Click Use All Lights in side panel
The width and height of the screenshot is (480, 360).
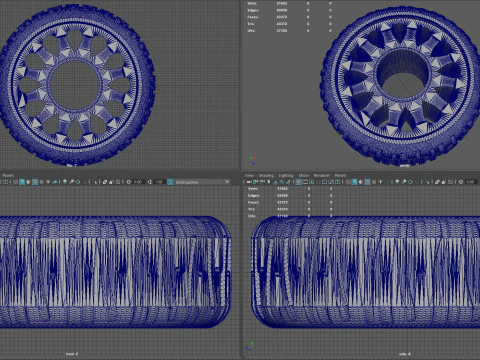pos(381,182)
